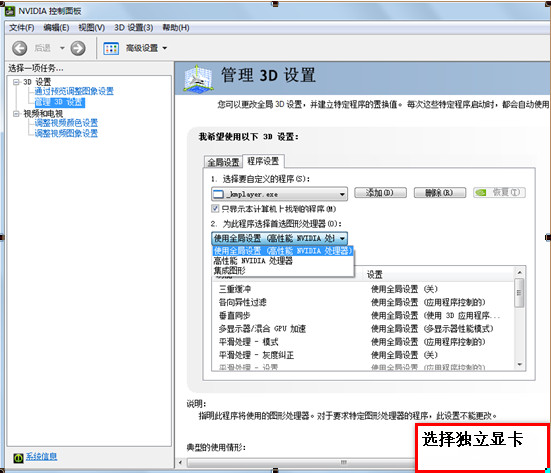Click the settings list vertical scrollbar thumb

click(x=519, y=293)
